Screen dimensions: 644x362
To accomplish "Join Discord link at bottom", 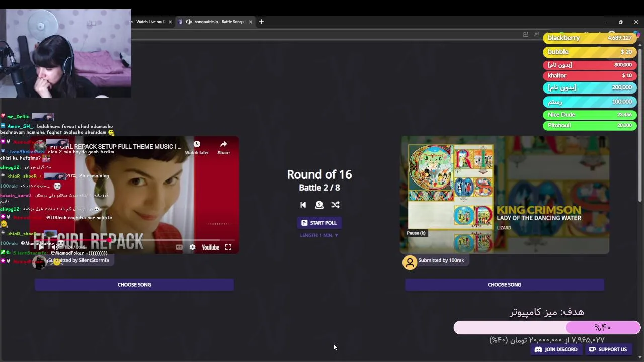I will [556, 349].
